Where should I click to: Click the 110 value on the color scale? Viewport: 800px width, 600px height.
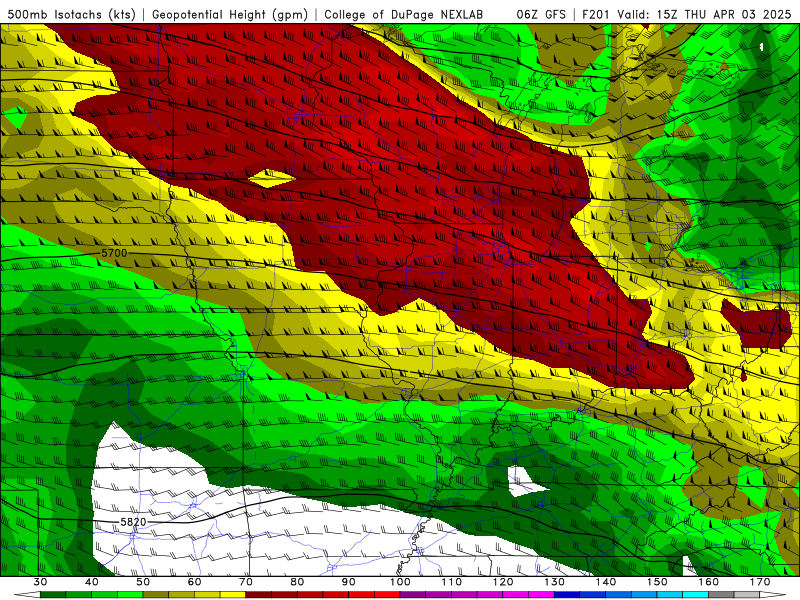click(452, 582)
